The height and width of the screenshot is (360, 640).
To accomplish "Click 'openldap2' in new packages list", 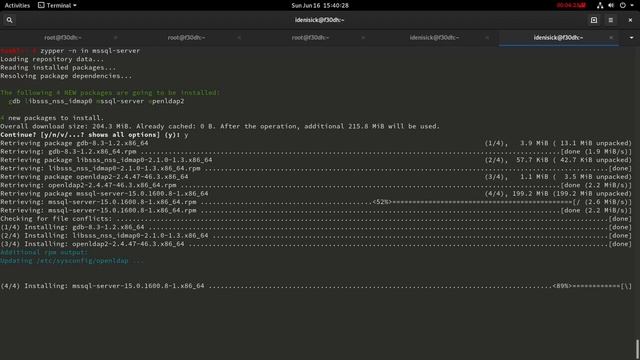I will [166, 101].
